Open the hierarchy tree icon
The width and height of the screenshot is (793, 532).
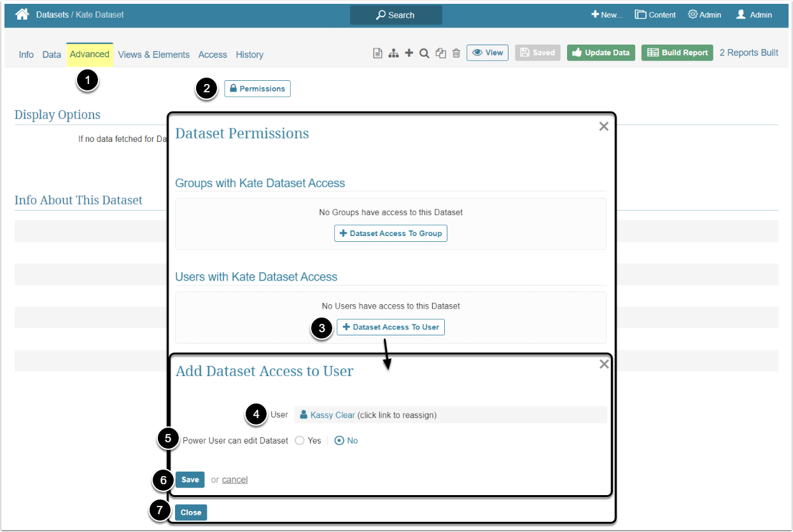pyautogui.click(x=394, y=53)
